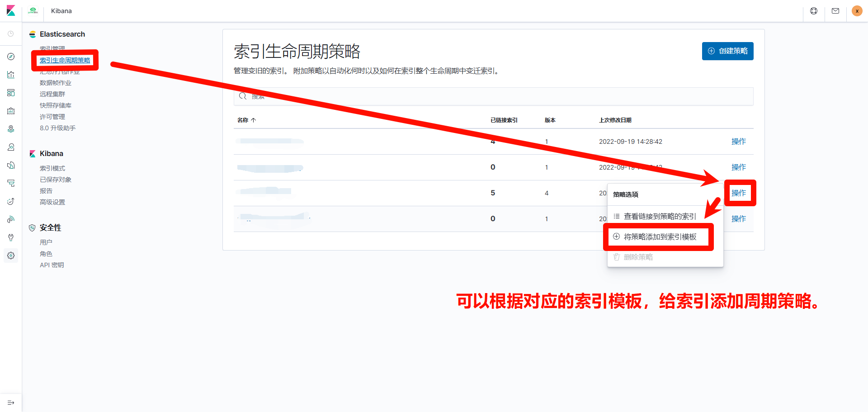The height and width of the screenshot is (412, 868).
Task: Open Discover via the compass icon
Action: [11, 57]
